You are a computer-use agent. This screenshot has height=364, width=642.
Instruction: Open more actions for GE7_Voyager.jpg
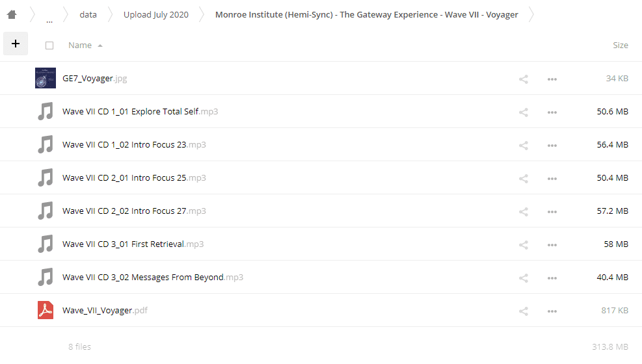click(552, 79)
